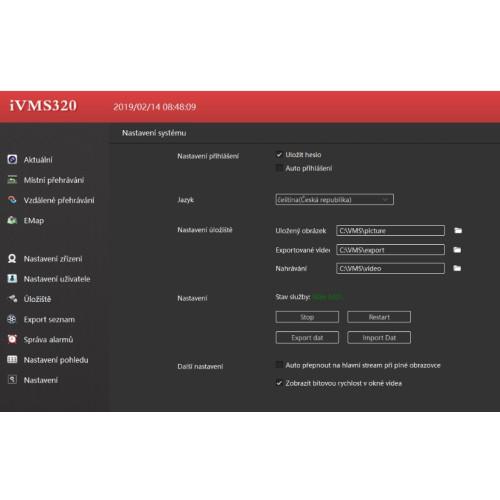
Task: Enable Auto přihlášení checkbox
Action: coord(279,168)
